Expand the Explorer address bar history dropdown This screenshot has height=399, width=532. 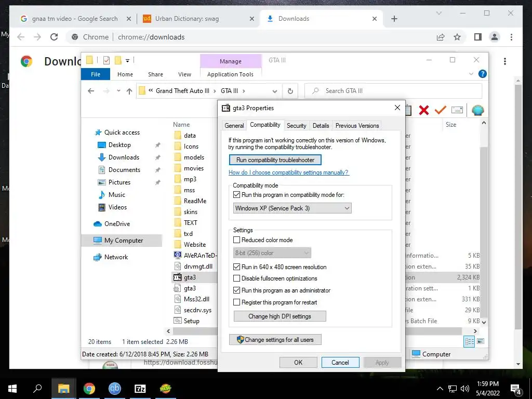(275, 91)
